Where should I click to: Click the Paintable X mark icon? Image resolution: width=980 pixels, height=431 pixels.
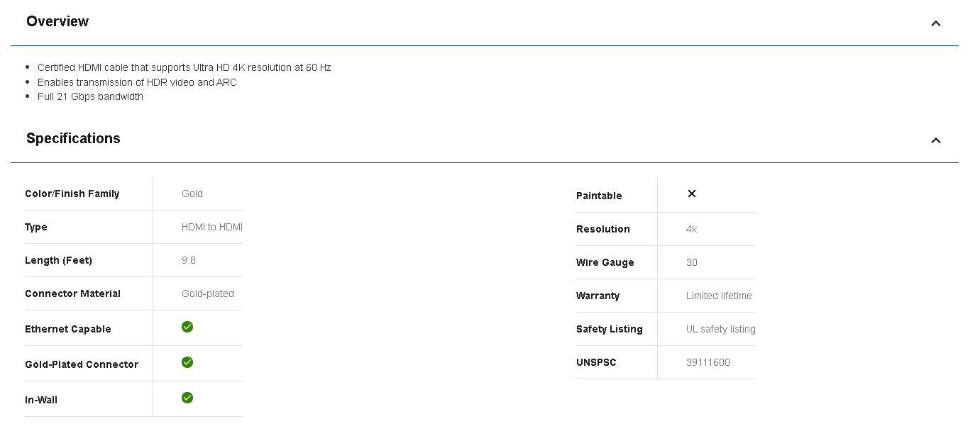(692, 194)
